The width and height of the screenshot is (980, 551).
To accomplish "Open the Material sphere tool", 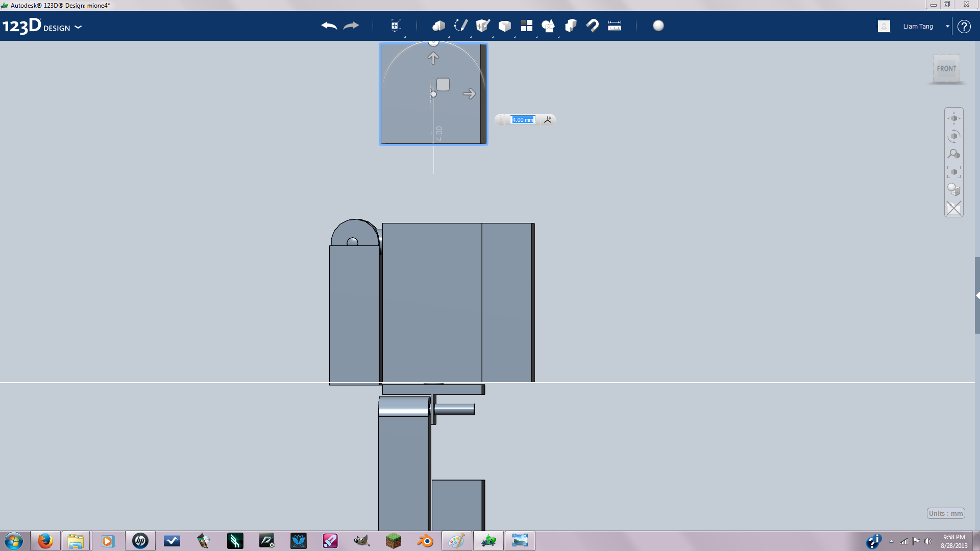I will click(658, 26).
